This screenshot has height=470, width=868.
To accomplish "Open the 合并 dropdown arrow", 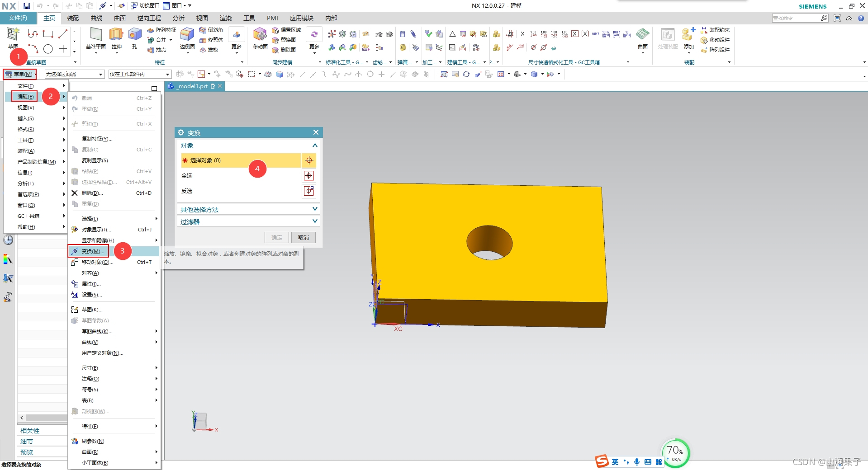I will [x=171, y=40].
